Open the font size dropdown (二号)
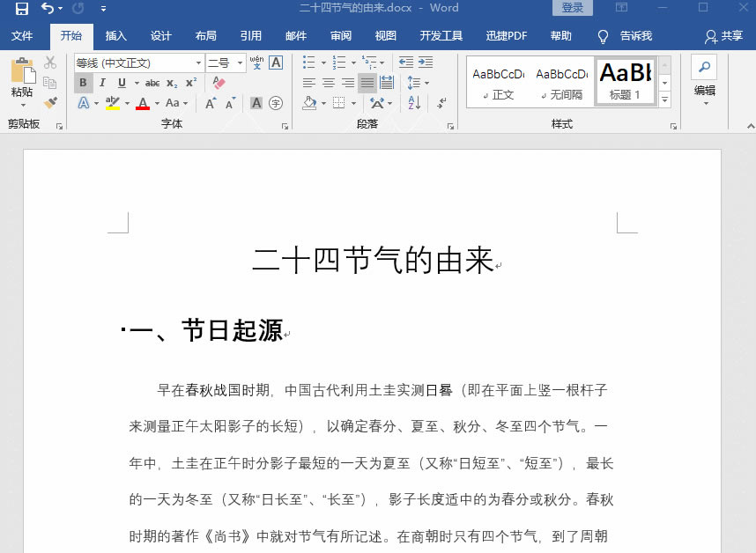 tap(241, 63)
